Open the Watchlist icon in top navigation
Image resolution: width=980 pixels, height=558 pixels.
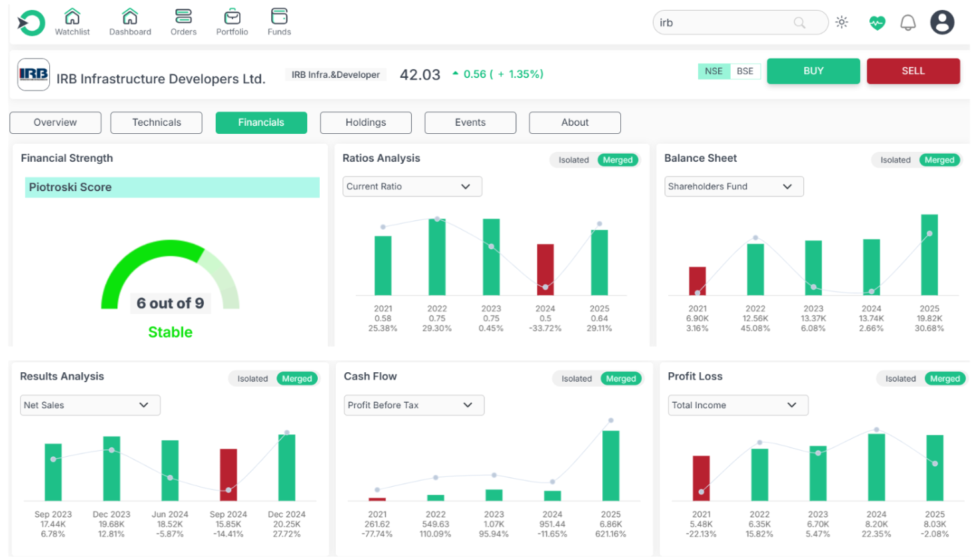click(72, 17)
